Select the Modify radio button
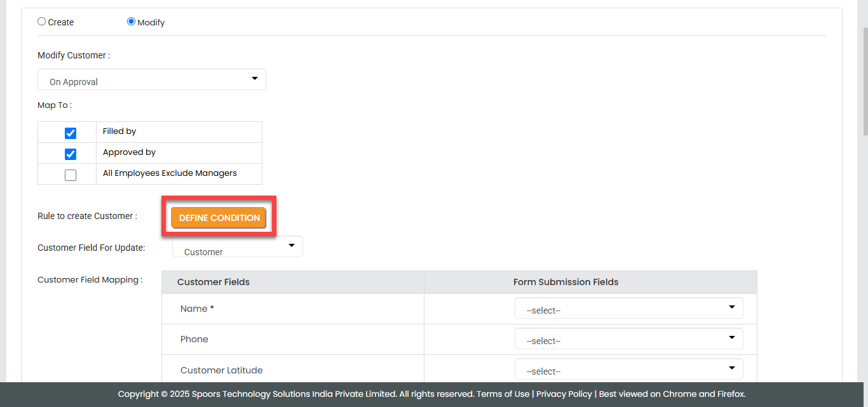This screenshot has width=868, height=407. (132, 22)
